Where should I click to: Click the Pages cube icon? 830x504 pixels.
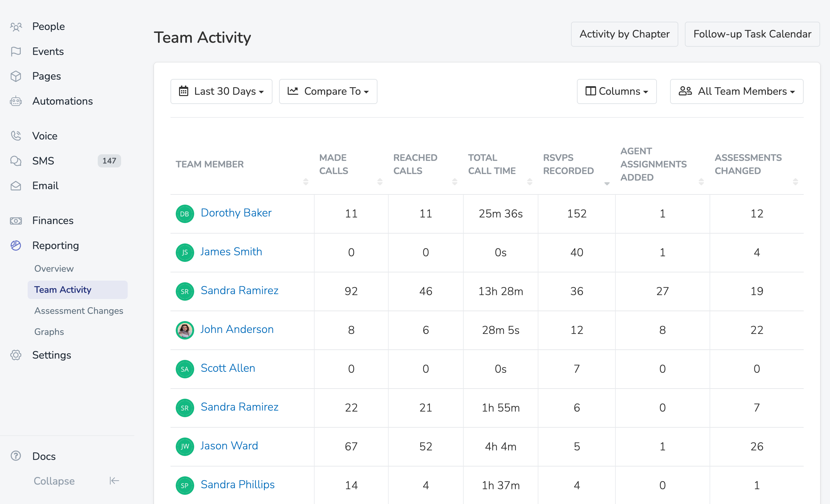(x=16, y=76)
